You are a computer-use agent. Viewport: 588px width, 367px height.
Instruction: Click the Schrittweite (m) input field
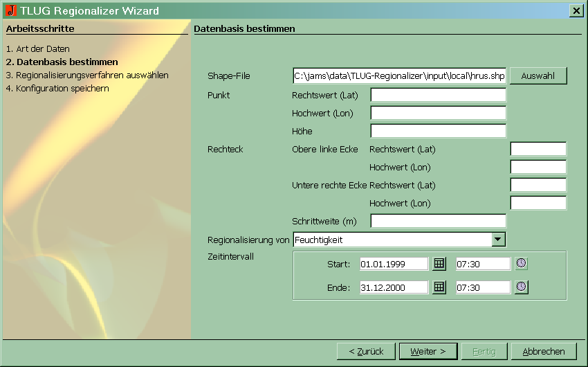pos(438,221)
